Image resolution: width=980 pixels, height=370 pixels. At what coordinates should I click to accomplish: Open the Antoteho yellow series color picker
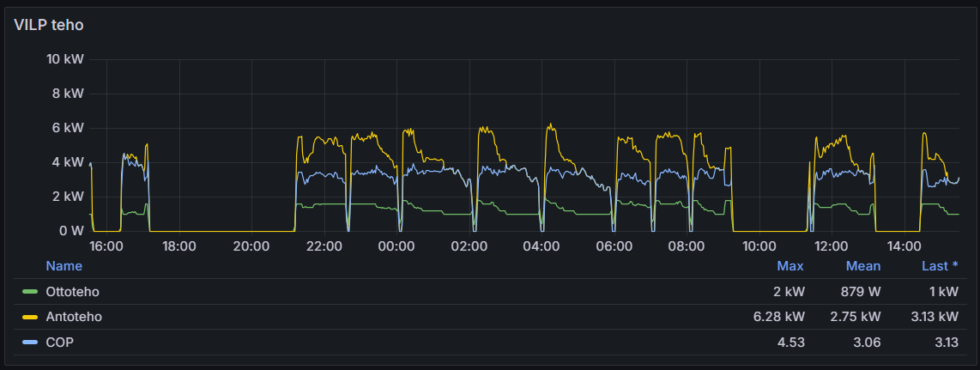point(31,317)
